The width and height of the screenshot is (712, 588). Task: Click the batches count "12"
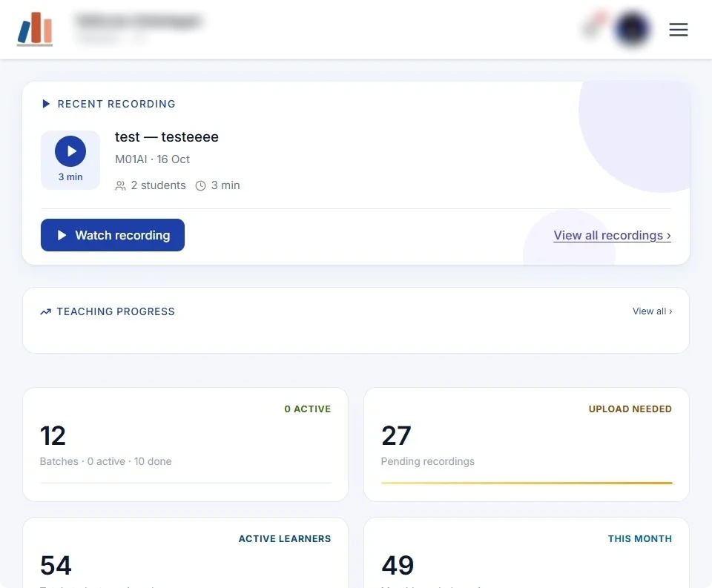pos(53,436)
